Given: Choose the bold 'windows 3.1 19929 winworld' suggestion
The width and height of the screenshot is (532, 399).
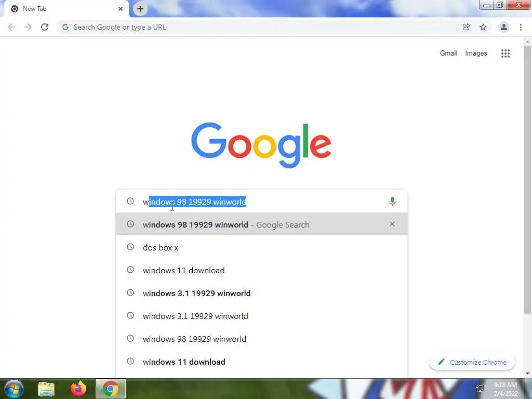Looking at the screenshot, I should (261, 293).
